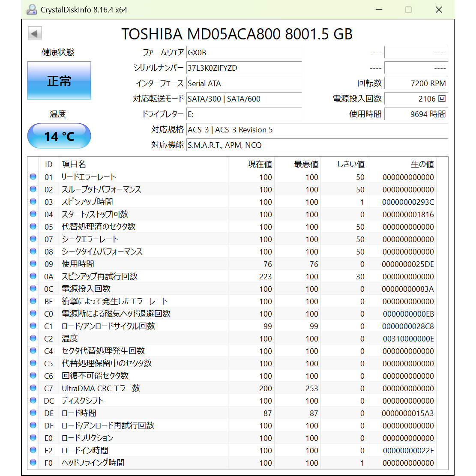Click the しきい値 column header
476x476 pixels.
[350, 164]
